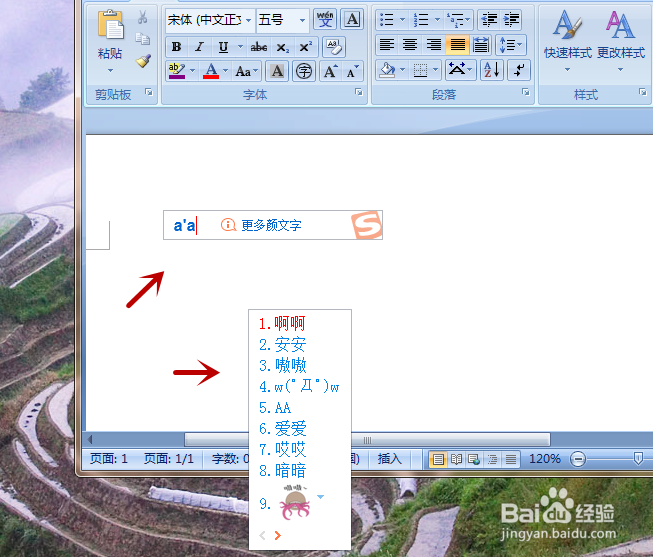Apply character shading icon

(277, 71)
